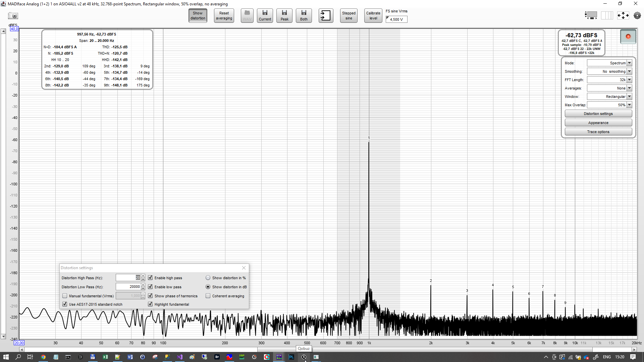644x362 pixels.
Task: Click the Both save icon
Action: (x=304, y=15)
